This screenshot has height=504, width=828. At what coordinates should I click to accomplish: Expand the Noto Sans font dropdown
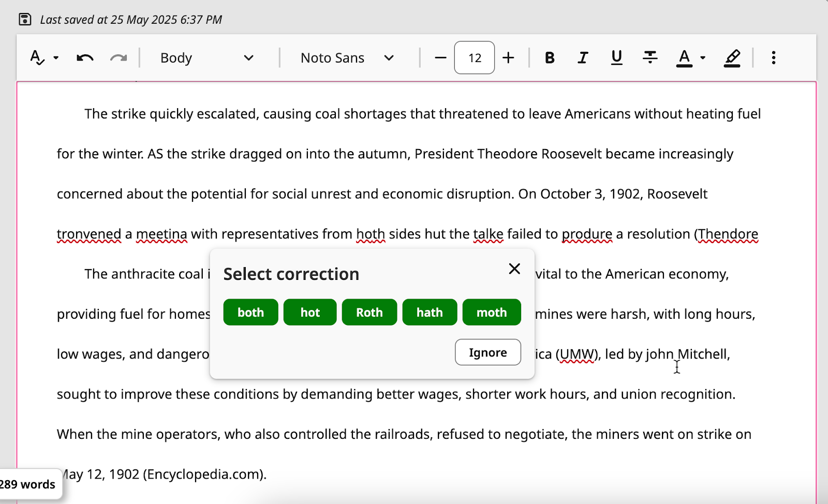coord(347,57)
